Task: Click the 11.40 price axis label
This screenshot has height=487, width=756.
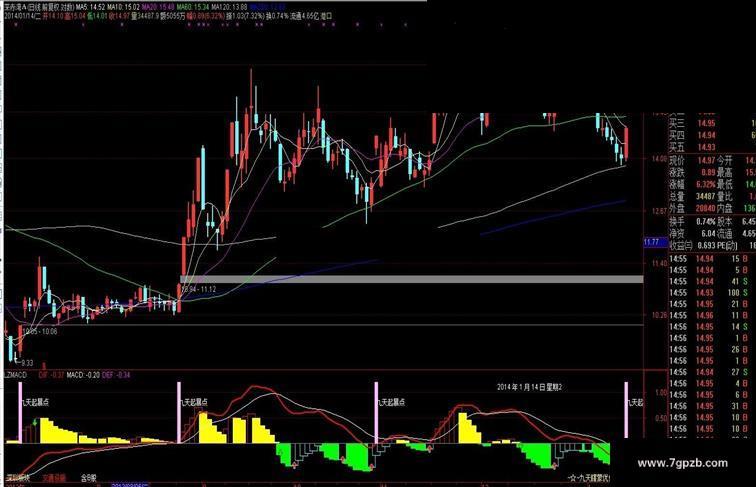Action: pos(659,263)
